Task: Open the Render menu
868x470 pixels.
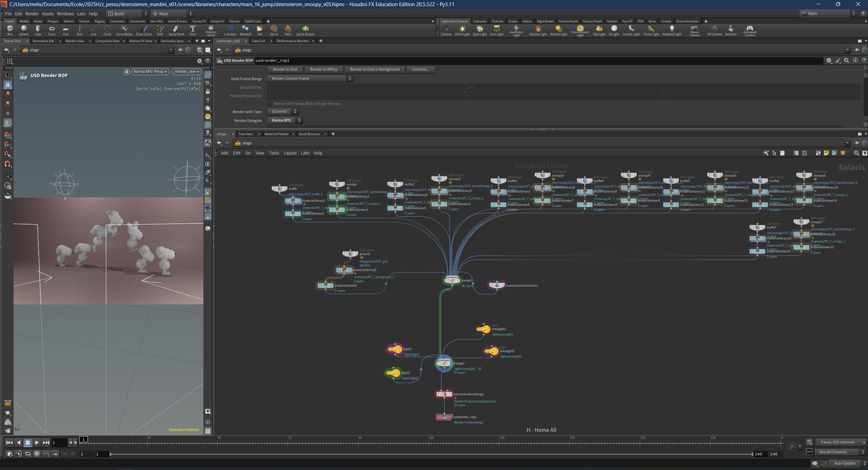Action: coord(32,14)
